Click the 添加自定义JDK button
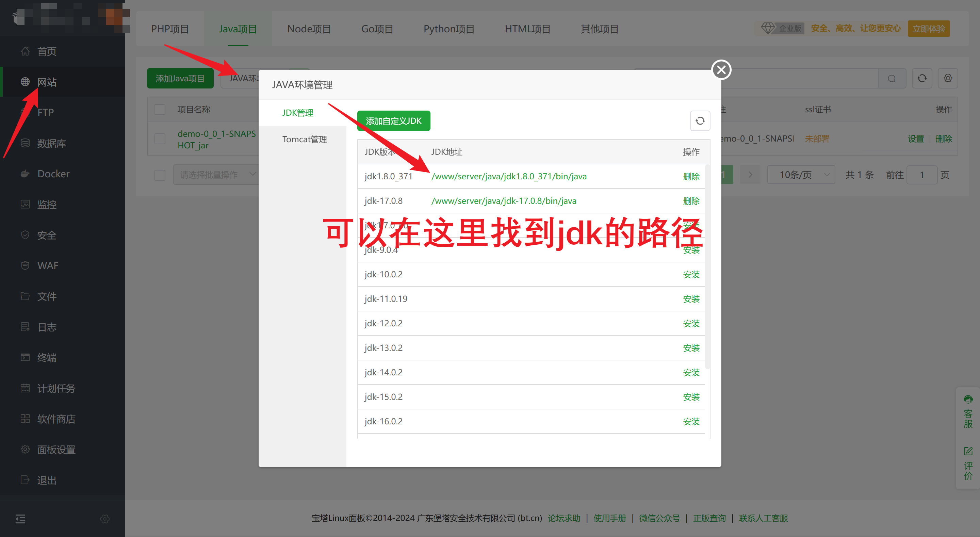The image size is (980, 537). tap(393, 121)
